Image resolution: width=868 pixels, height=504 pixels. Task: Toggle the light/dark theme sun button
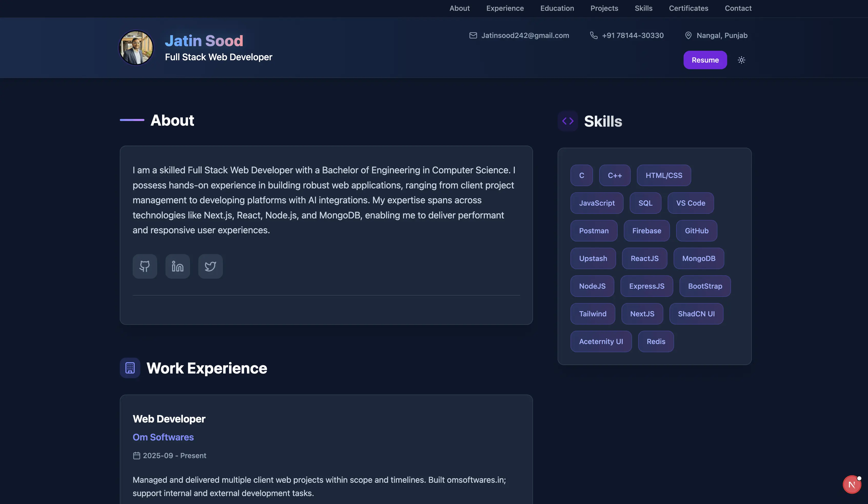pos(741,60)
